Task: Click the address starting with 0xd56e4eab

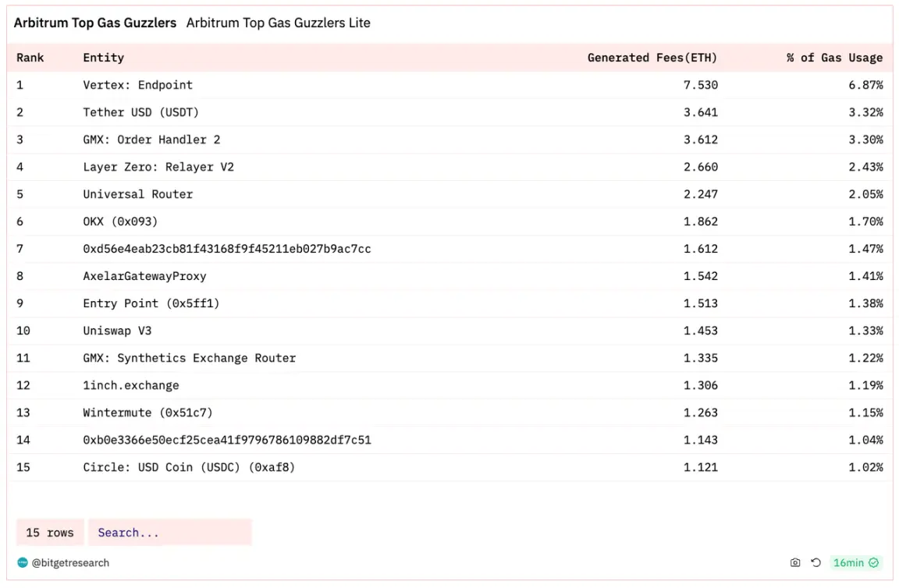Action: (x=226, y=249)
